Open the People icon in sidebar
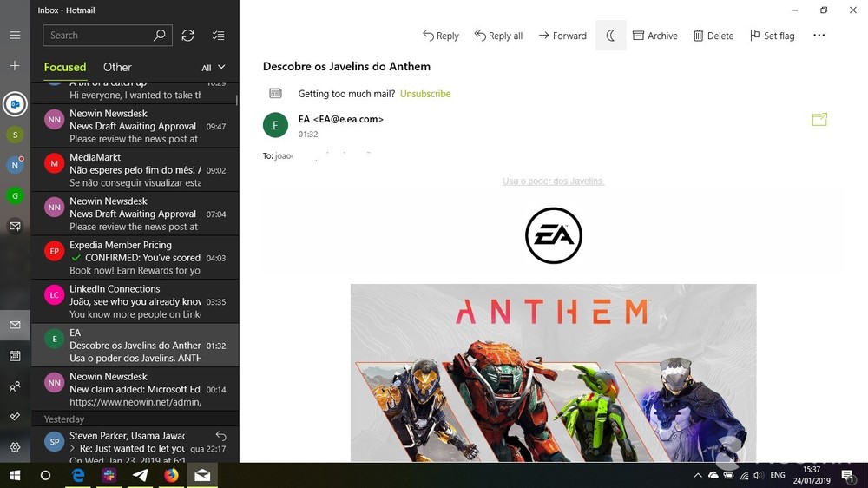 pyautogui.click(x=15, y=386)
